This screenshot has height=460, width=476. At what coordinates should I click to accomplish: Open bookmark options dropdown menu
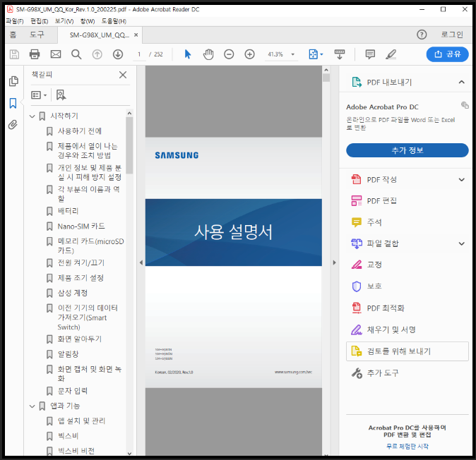coord(39,95)
